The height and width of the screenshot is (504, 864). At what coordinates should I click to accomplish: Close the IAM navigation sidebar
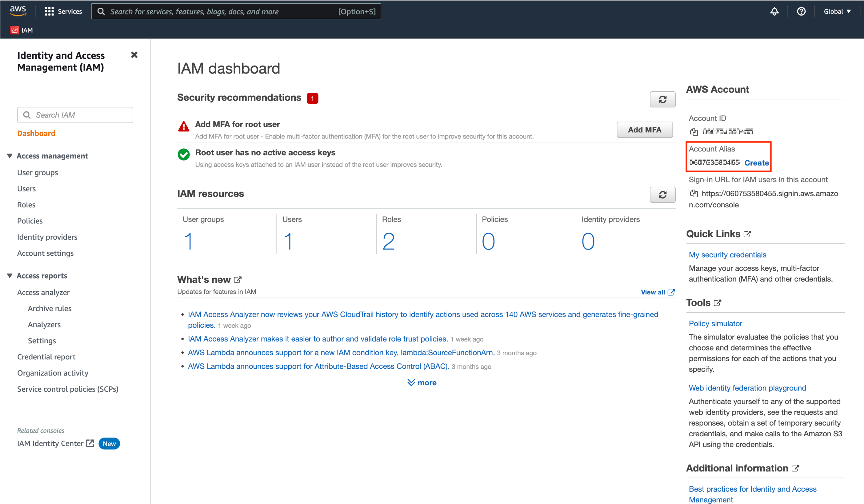134,55
